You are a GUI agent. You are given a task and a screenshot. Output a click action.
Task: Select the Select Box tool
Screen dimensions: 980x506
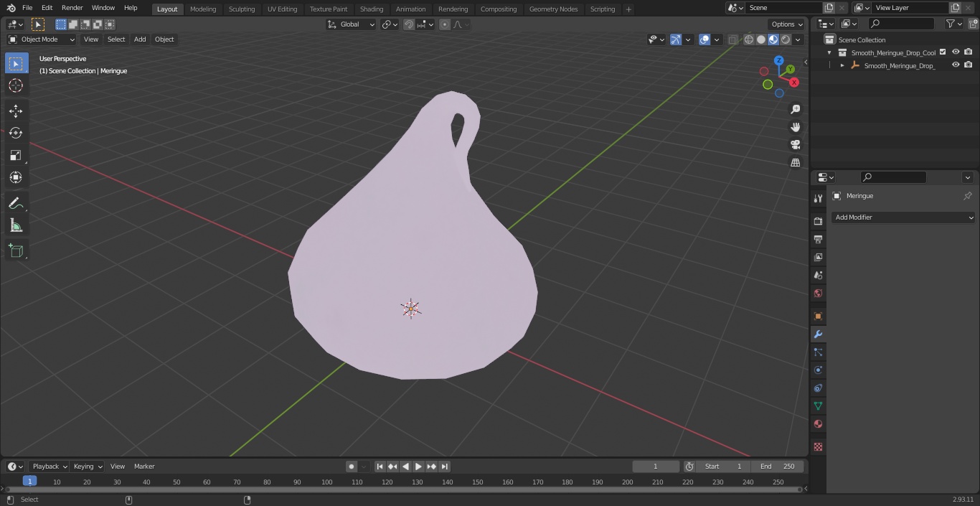(16, 63)
